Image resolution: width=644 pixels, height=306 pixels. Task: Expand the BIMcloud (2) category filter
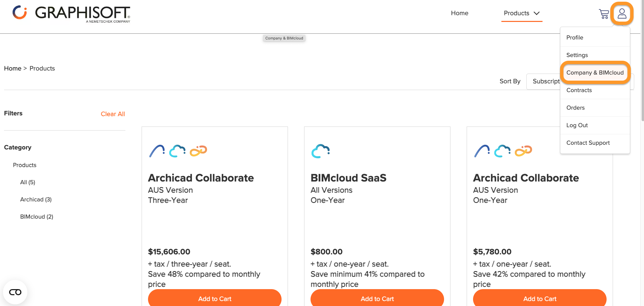pos(37,216)
